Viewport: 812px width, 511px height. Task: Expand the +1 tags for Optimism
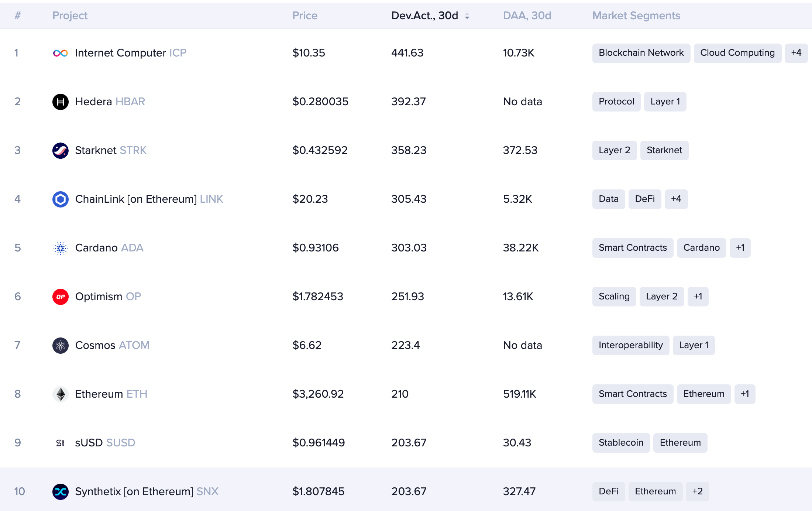click(x=698, y=297)
